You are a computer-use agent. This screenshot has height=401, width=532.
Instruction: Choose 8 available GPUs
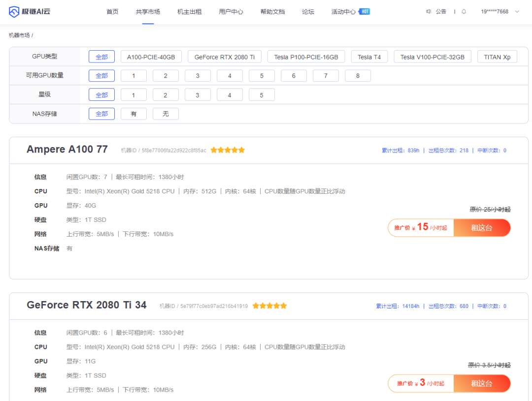[x=358, y=76]
